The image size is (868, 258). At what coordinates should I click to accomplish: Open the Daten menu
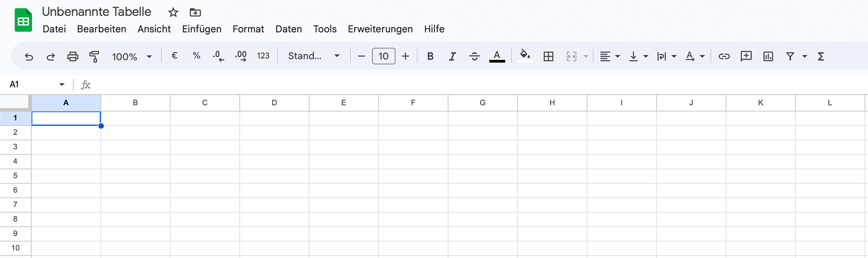pyautogui.click(x=289, y=29)
